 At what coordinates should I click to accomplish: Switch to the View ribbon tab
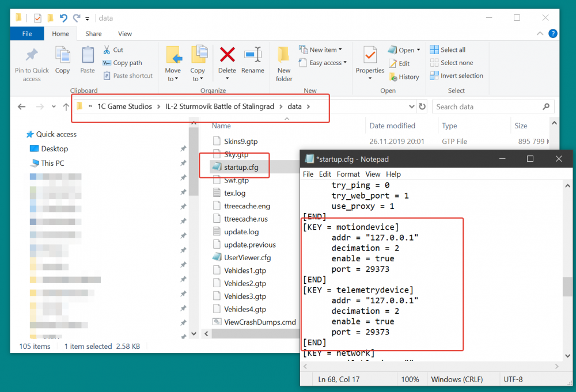124,34
